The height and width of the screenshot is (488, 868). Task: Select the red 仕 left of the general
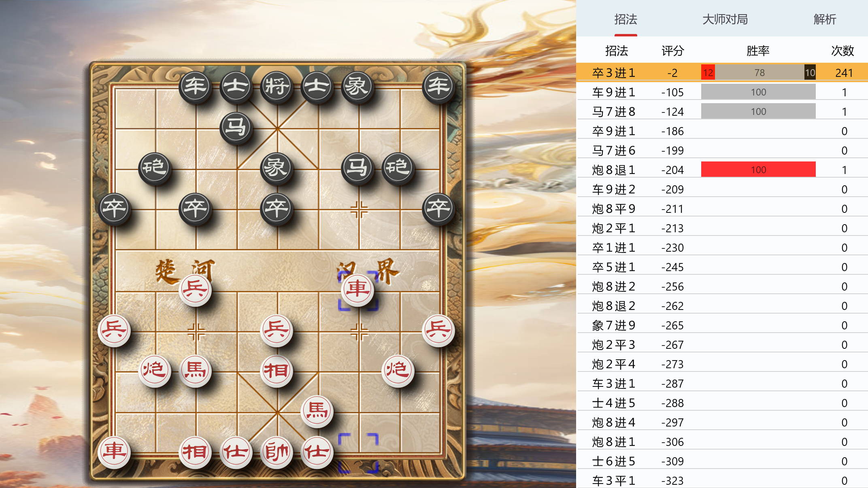tap(236, 452)
